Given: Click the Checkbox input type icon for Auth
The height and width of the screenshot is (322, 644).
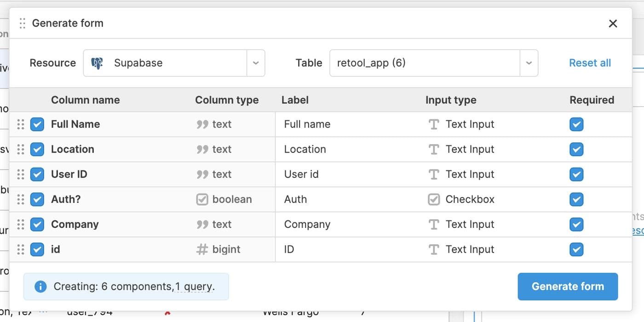Looking at the screenshot, I should tap(433, 199).
